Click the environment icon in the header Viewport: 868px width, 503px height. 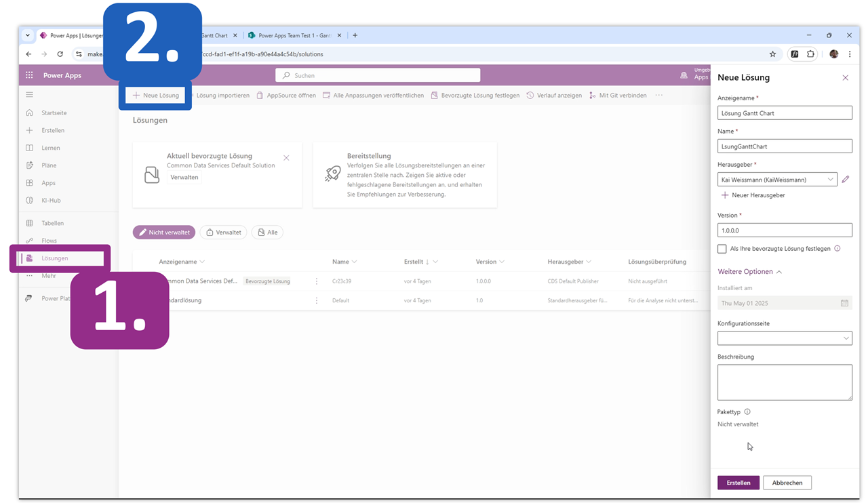684,75
